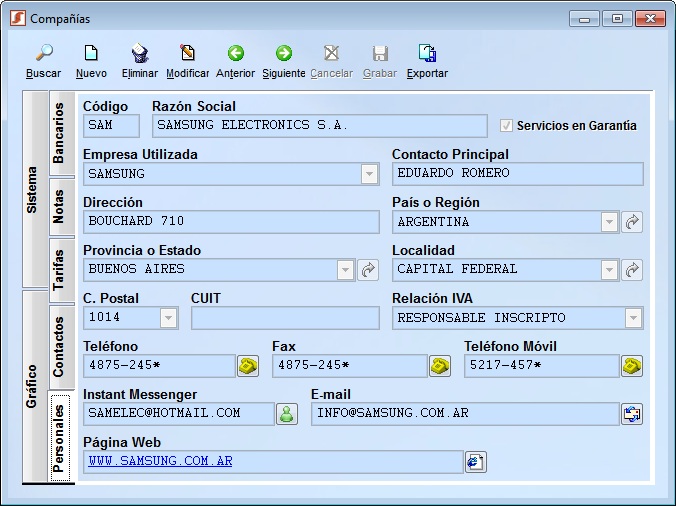Click the Eliminar trash icon
The image size is (676, 506).
(x=140, y=54)
